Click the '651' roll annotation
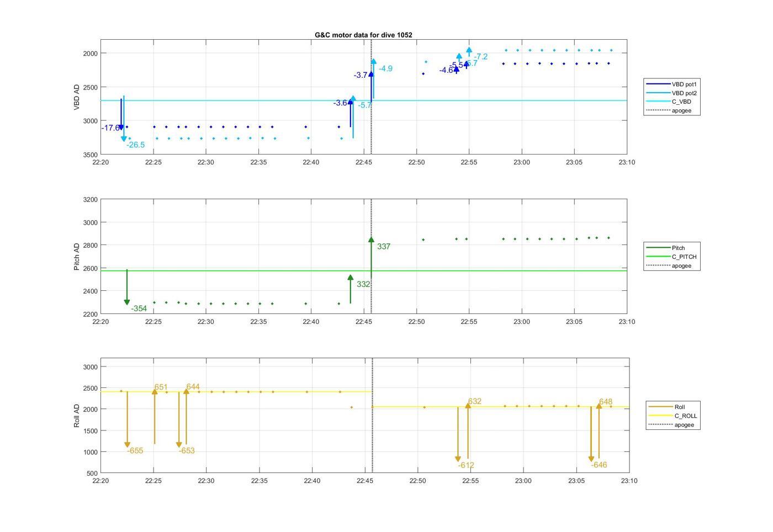Screen dimensions: 773x532 [161, 387]
